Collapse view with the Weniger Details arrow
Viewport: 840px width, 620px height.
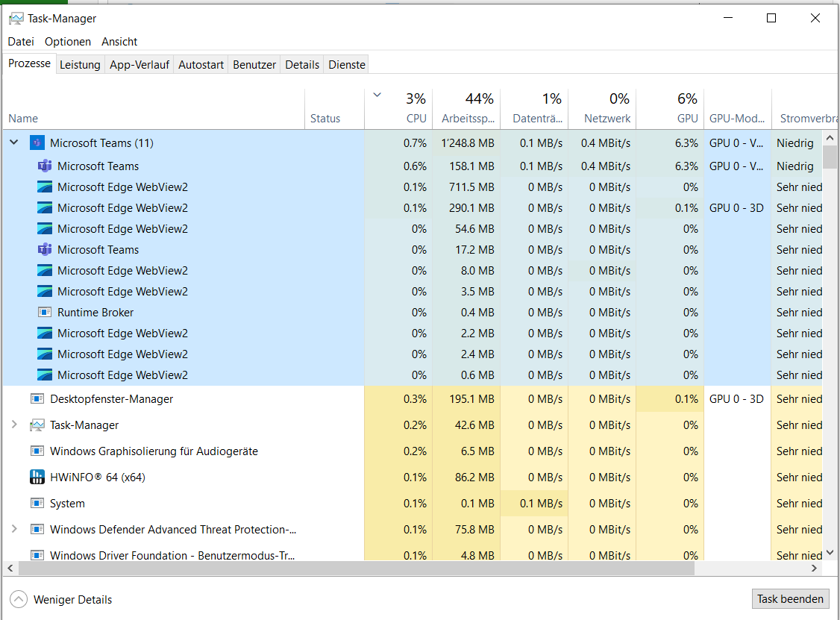(x=18, y=599)
